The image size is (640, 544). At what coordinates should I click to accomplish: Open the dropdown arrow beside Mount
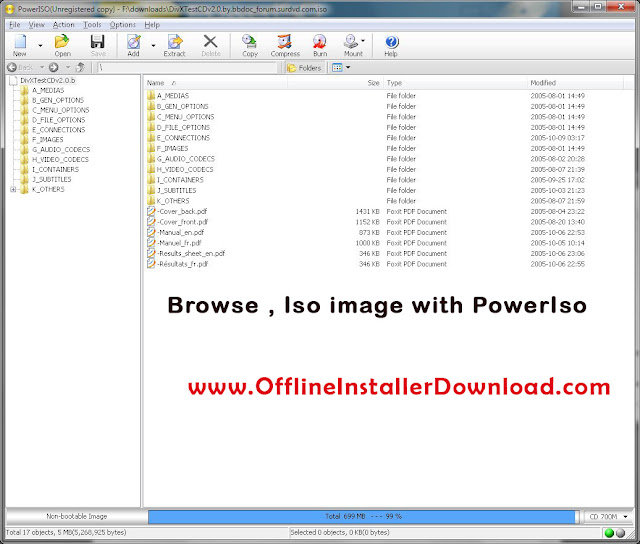pyautogui.click(x=363, y=40)
